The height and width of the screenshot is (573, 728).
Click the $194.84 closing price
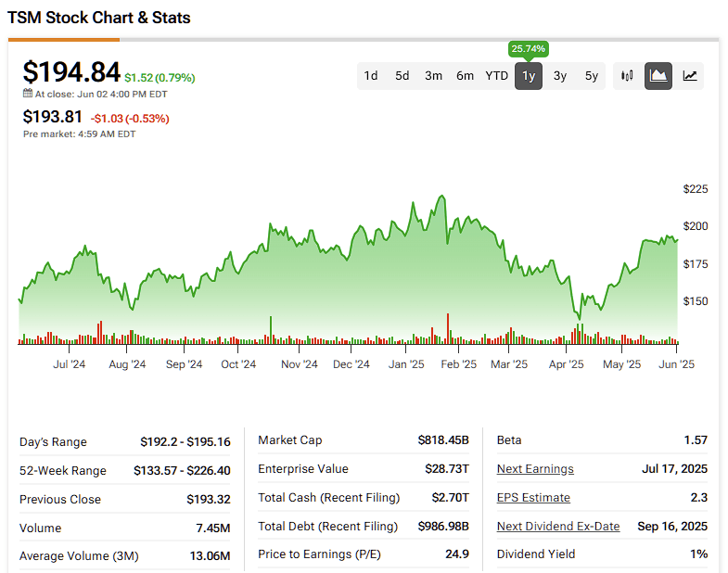tap(71, 72)
